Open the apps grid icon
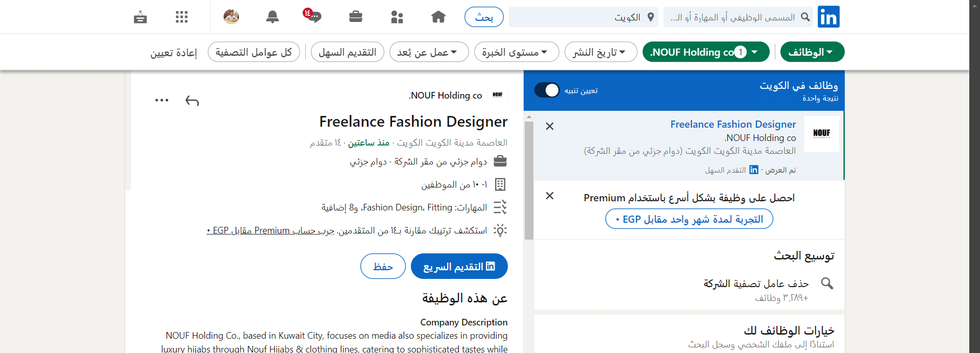The image size is (980, 353). tap(182, 17)
